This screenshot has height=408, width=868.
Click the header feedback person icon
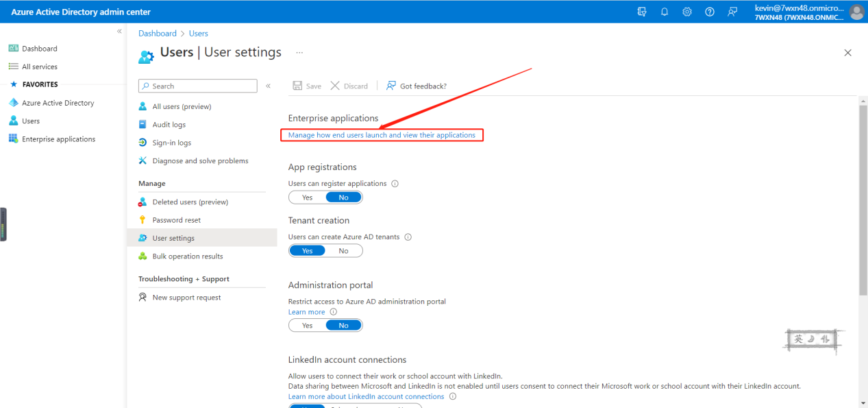click(732, 12)
